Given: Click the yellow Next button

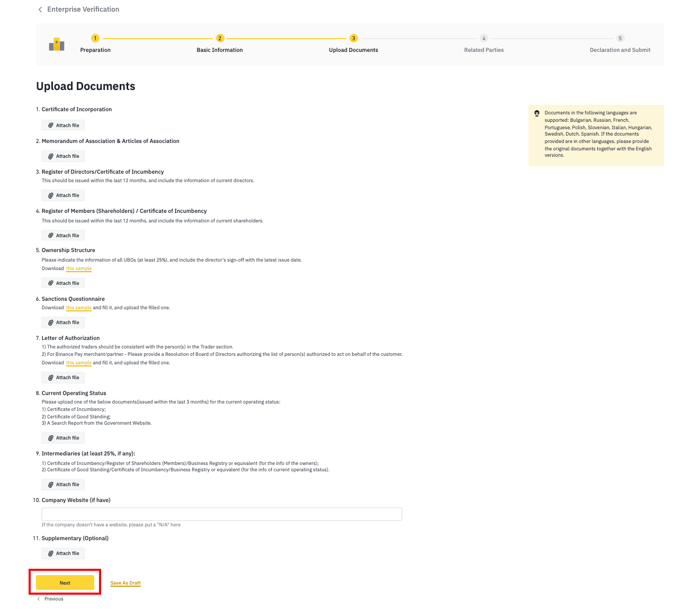Looking at the screenshot, I should click(65, 583).
